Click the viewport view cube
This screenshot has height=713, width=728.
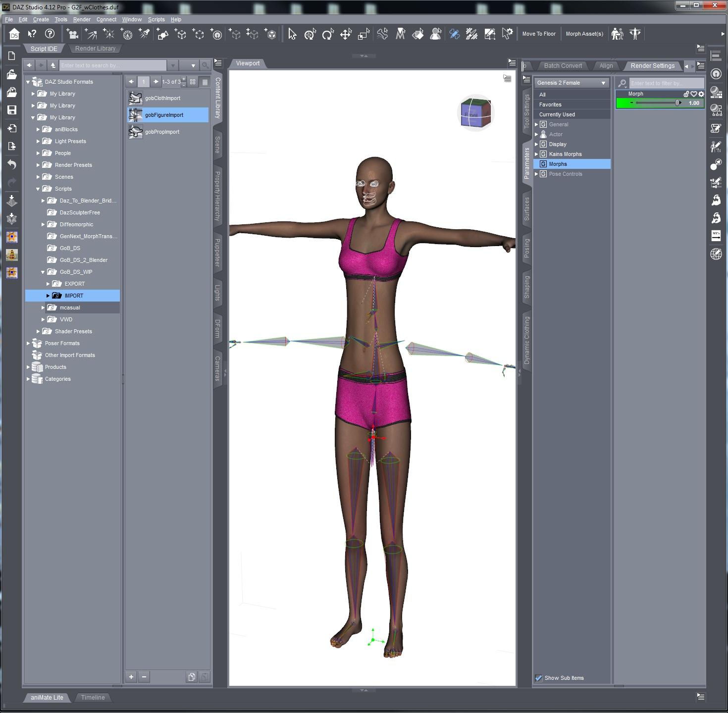[x=476, y=113]
